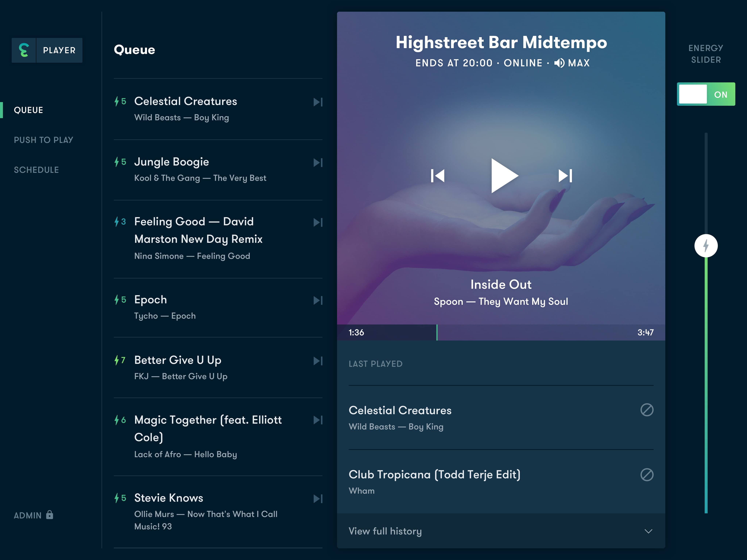The width and height of the screenshot is (747, 560).
Task: Go back to the previous track
Action: click(438, 176)
